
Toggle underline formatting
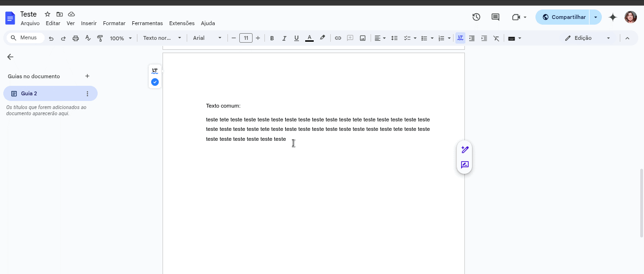point(296,38)
